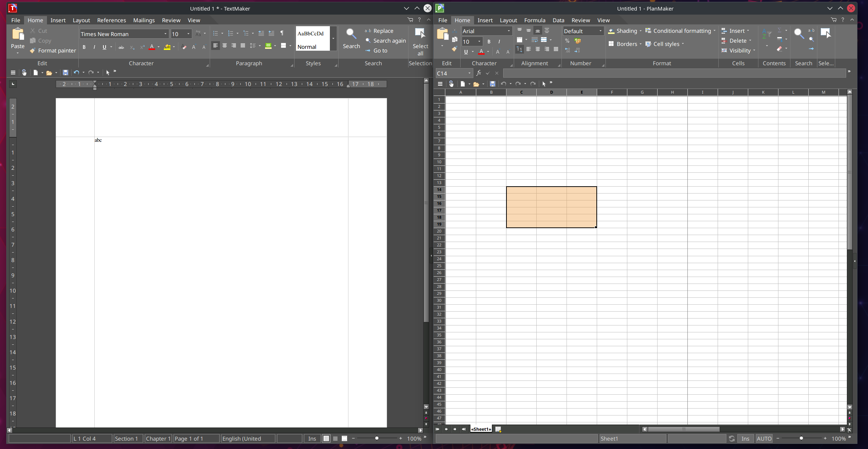
Task: Click add sheet icon next to Sheet1 tab
Action: pyautogui.click(x=498, y=429)
